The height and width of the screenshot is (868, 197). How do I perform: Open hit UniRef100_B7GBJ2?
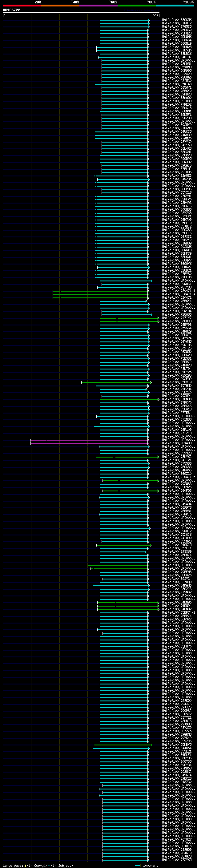click(x=176, y=23)
